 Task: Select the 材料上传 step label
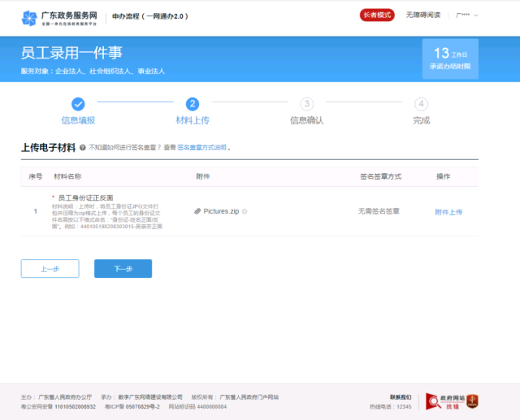[193, 120]
